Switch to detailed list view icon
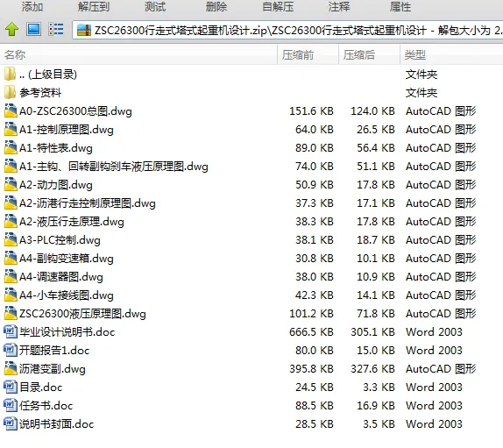 (56, 29)
